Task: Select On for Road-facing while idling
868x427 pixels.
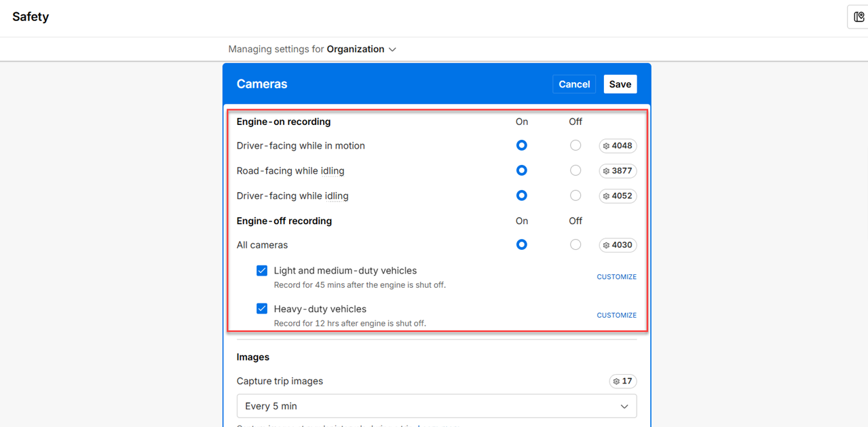Action: pyautogui.click(x=521, y=170)
